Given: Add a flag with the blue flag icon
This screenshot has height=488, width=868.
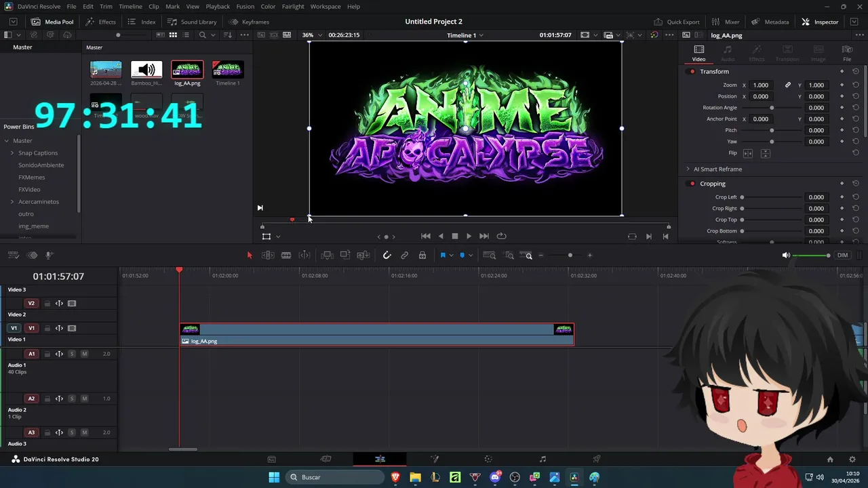Looking at the screenshot, I should 443,256.
